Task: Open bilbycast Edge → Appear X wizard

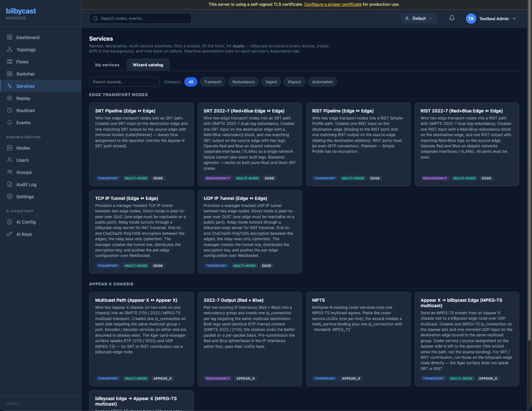Action: (141, 401)
